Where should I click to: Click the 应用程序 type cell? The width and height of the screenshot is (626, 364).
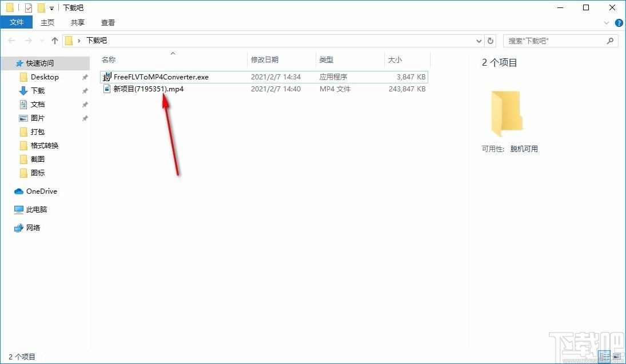coord(333,77)
